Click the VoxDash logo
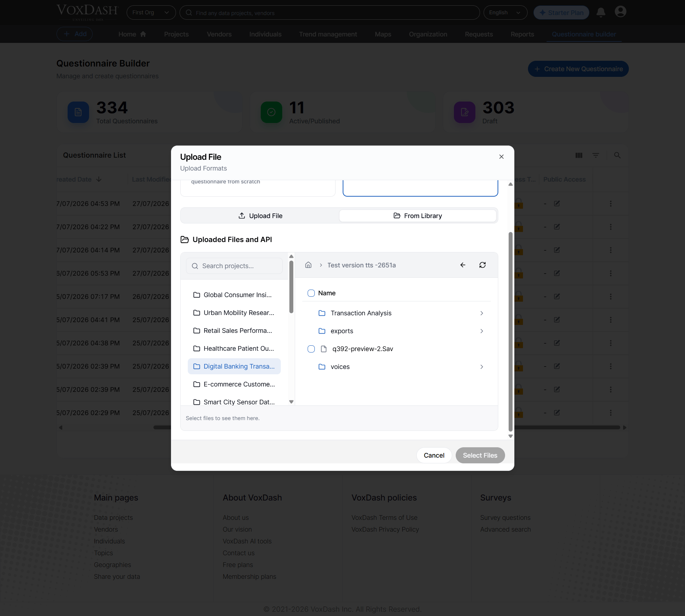Image resolution: width=685 pixels, height=616 pixels. coord(87,12)
